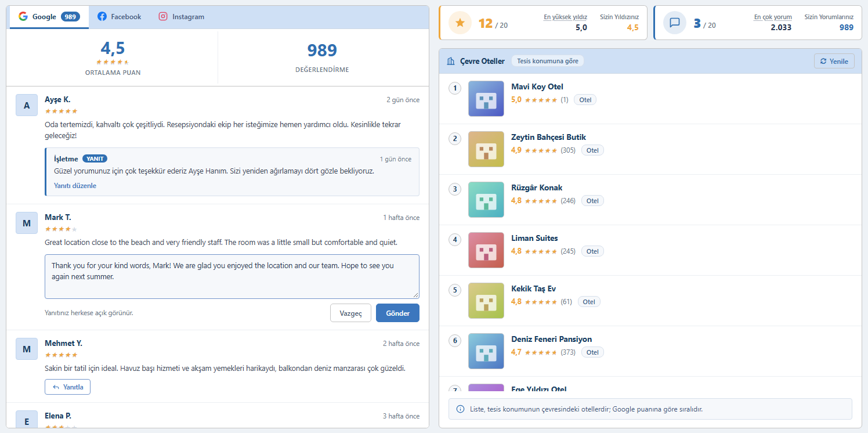Refresh the nearby hotels with Yenile
Image resolution: width=868 pixels, height=433 pixels.
point(834,62)
